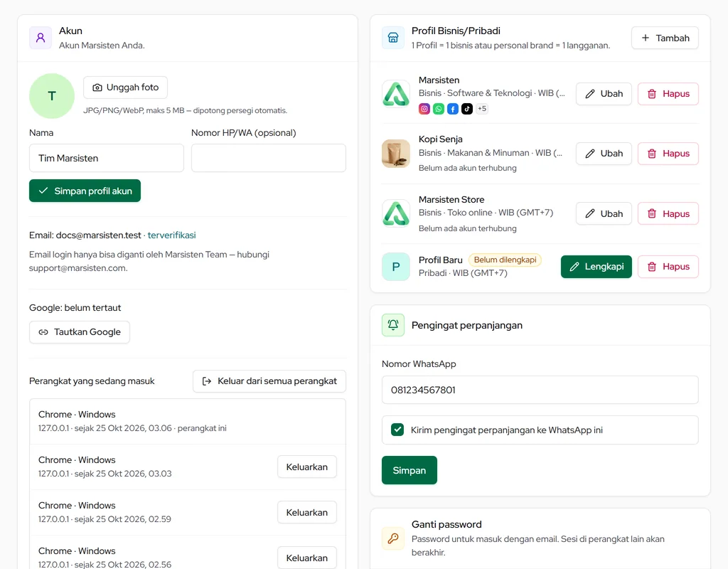This screenshot has height=569, width=728.
Task: Click the Google: belum tertaut text
Action: (75, 307)
